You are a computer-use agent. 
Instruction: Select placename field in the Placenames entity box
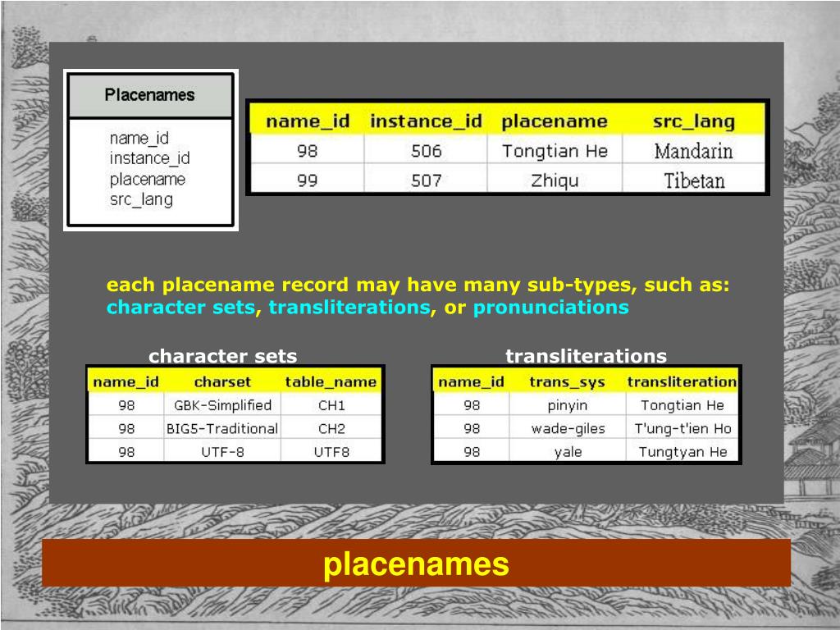coord(148,179)
